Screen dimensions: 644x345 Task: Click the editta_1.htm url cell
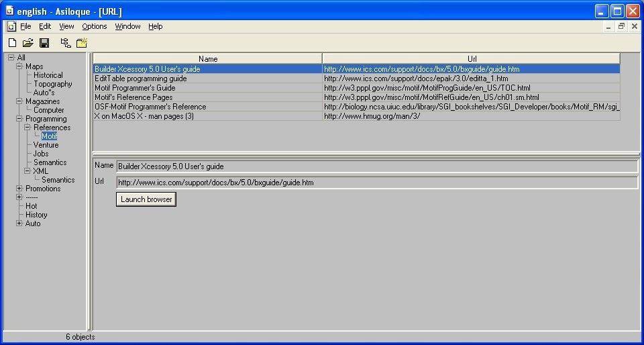(472, 79)
